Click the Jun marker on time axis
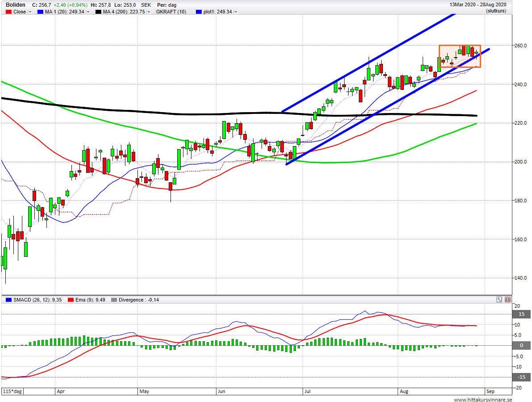The width and height of the screenshot is (532, 402). (221, 391)
